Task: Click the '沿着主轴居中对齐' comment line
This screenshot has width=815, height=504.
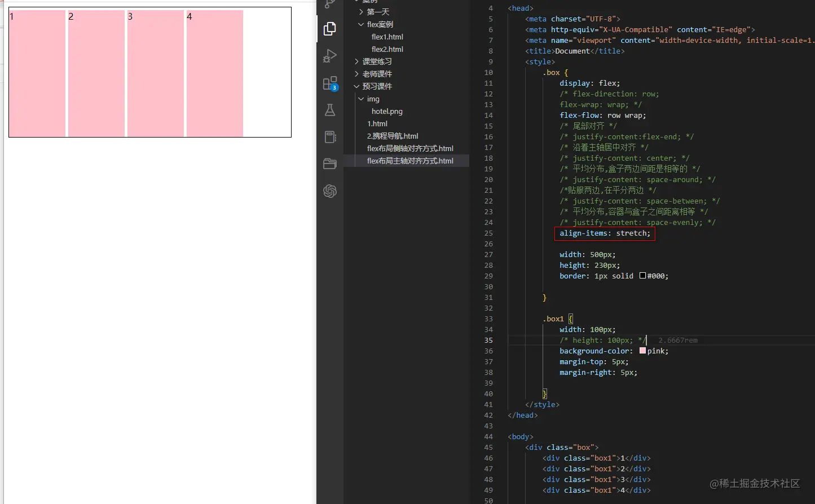Action: click(604, 147)
